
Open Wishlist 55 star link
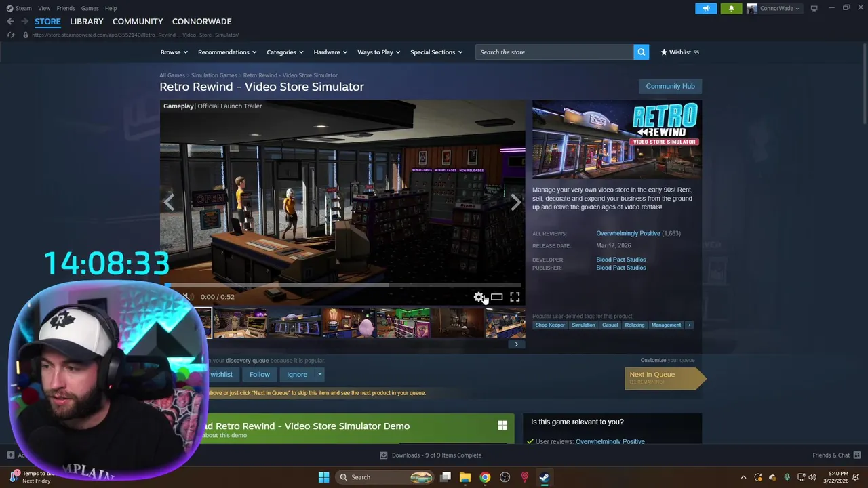tap(679, 52)
